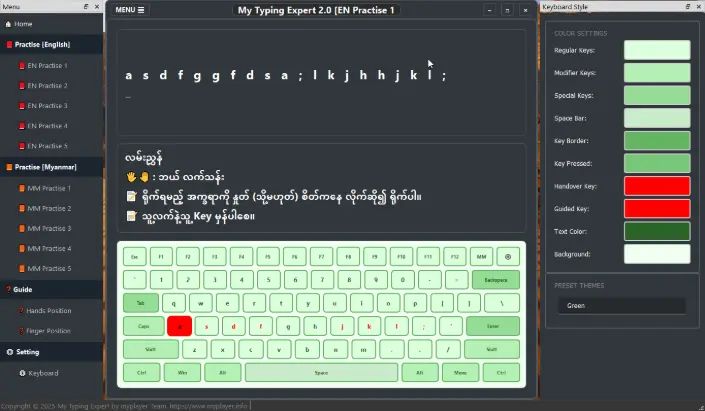Open MM Practise 3 lesson
Screen dimensions: 705x411
coord(51,228)
